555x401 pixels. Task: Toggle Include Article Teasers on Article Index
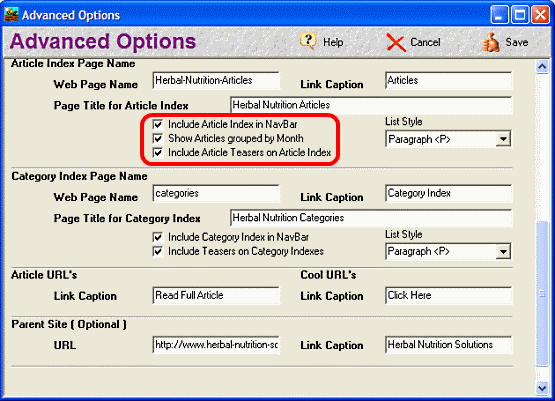coord(158,153)
